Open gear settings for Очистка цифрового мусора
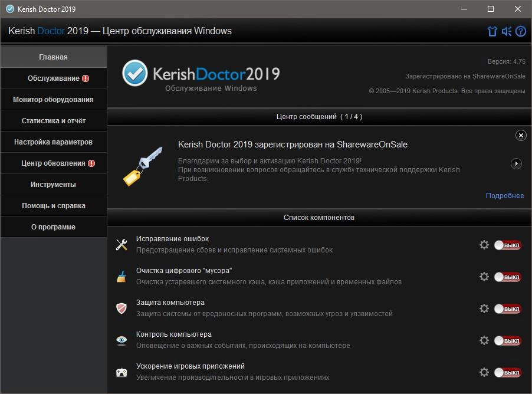Viewport: 532px width, 394px height. (x=484, y=277)
